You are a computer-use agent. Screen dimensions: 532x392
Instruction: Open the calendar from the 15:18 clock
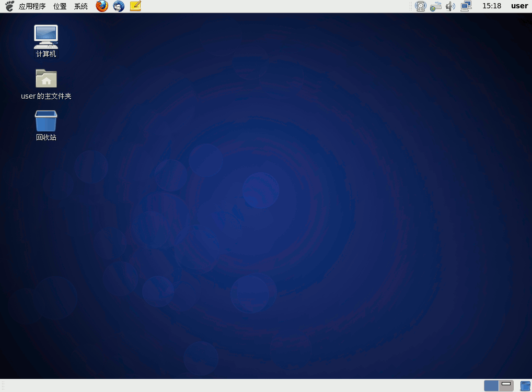click(492, 6)
